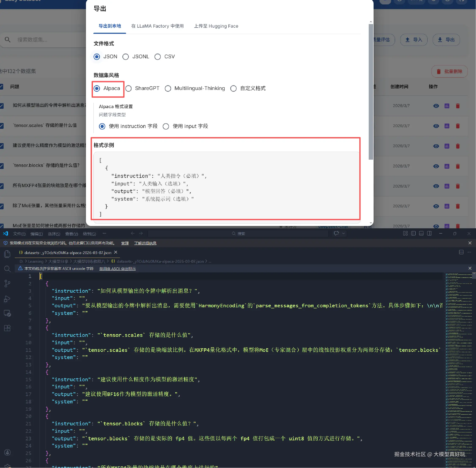The image size is (476, 468).
Task: Open the Explorer icon in VS Code sidebar
Action: [x=7, y=254]
